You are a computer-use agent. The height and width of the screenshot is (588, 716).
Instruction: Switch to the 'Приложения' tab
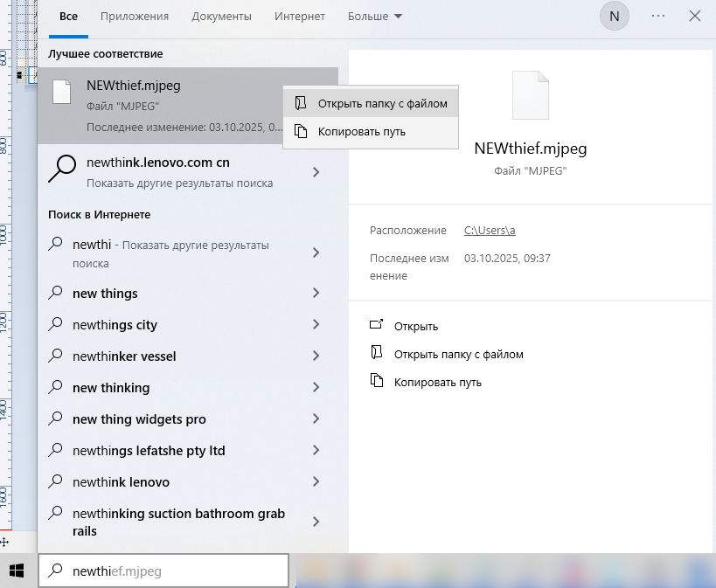[135, 17]
